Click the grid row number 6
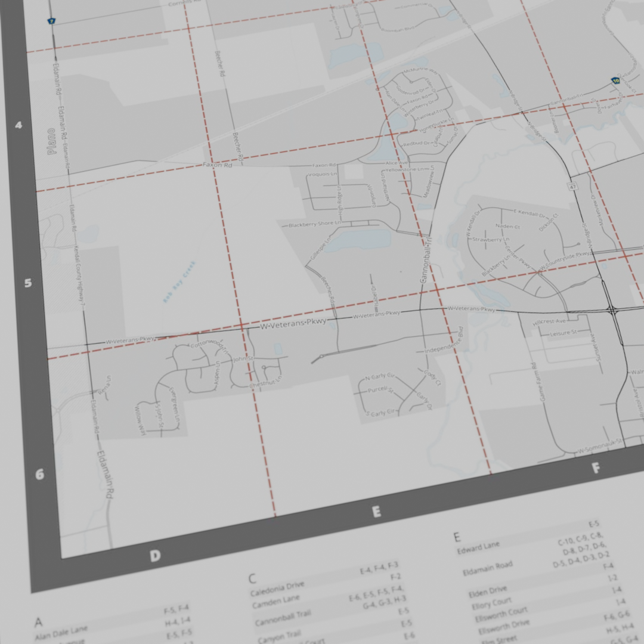Image resolution: width=644 pixels, height=644 pixels. point(39,475)
